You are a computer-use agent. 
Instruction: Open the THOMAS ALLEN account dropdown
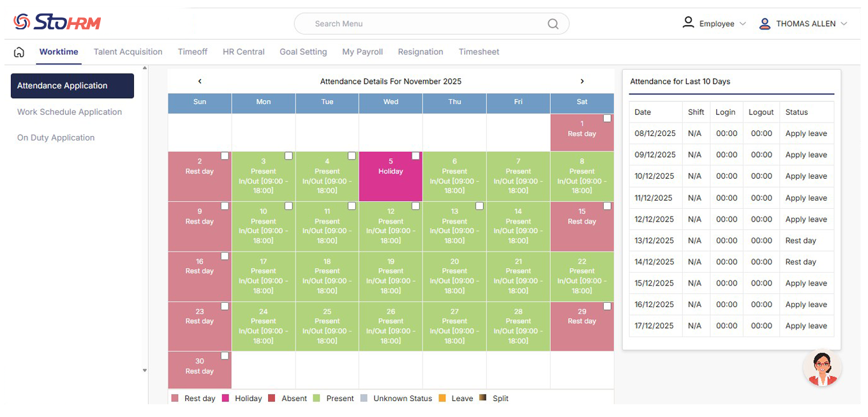point(845,24)
